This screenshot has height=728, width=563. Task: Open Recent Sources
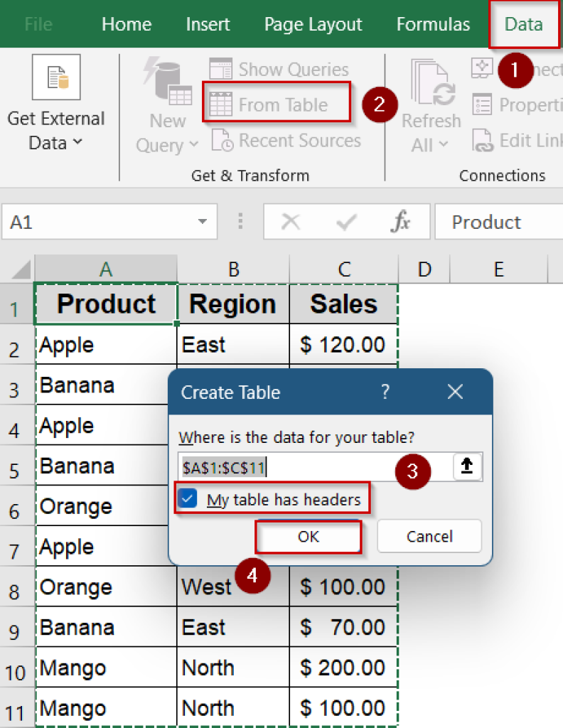pos(285,140)
